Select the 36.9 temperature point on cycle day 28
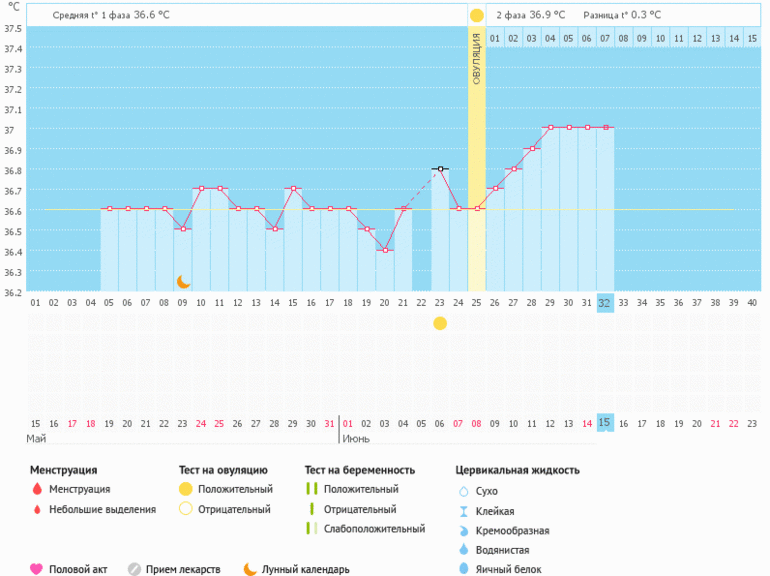This screenshot has width=770, height=576. (532, 148)
